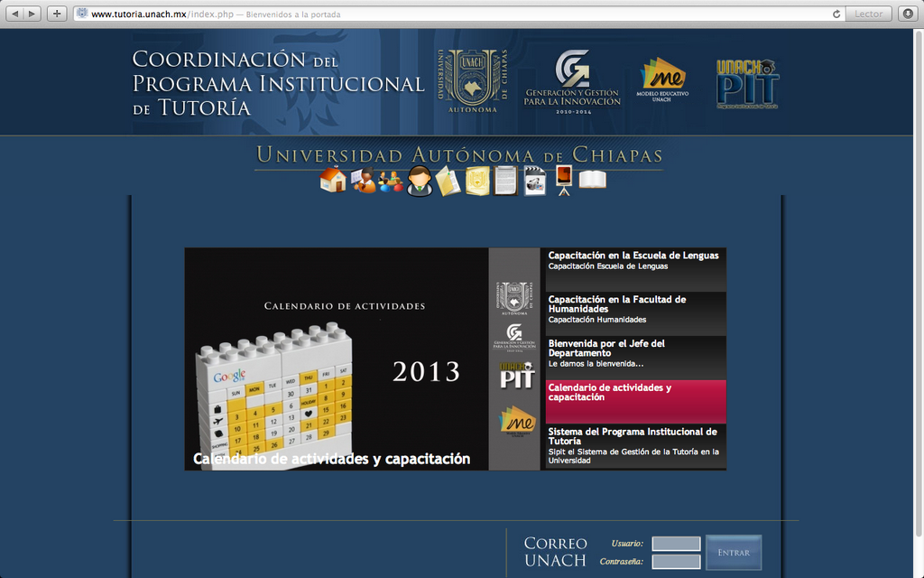Image resolution: width=924 pixels, height=578 pixels.
Task: Open the browser downloads button
Action: (908, 14)
